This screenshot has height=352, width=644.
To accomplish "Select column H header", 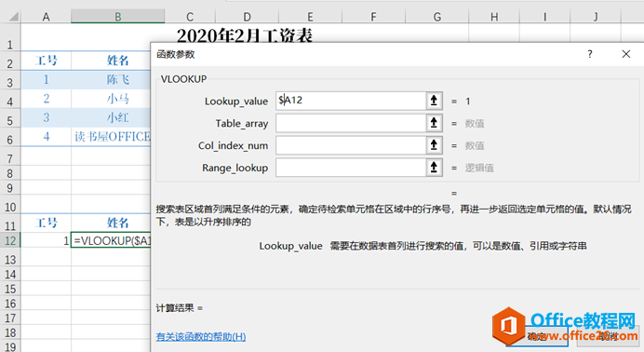I will [494, 17].
